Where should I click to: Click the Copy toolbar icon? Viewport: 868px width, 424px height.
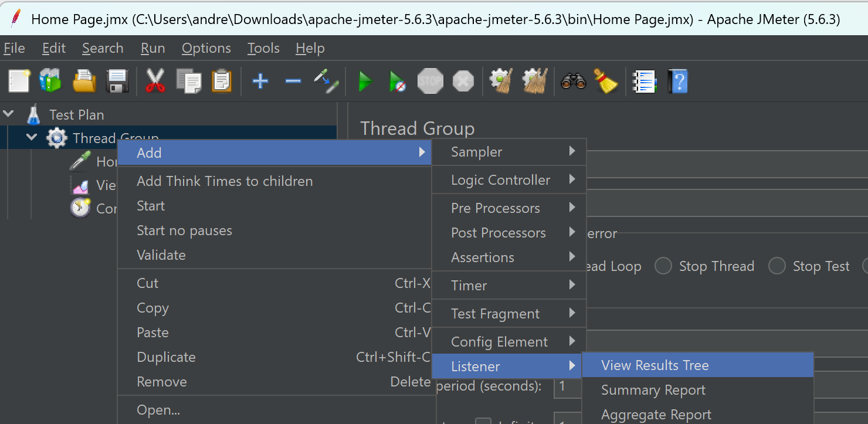point(189,81)
